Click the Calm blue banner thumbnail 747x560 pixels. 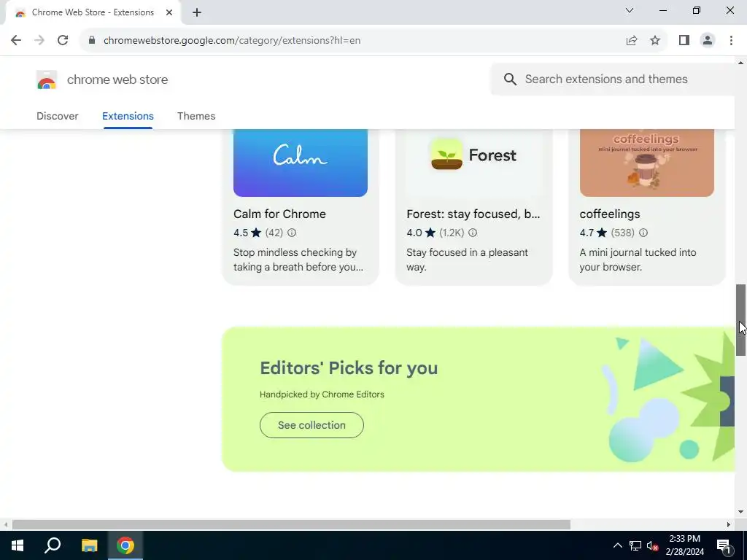point(300,163)
